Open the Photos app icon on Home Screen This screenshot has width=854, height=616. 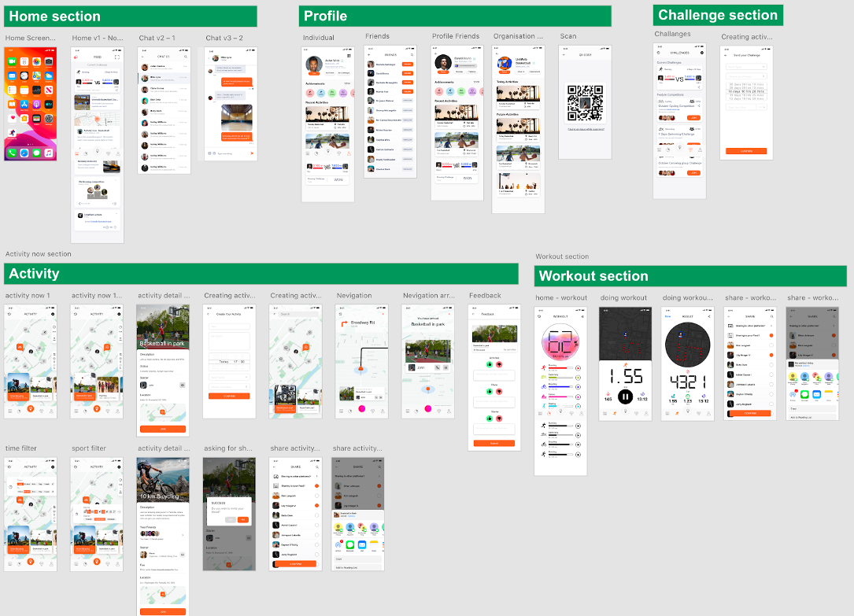(x=36, y=61)
